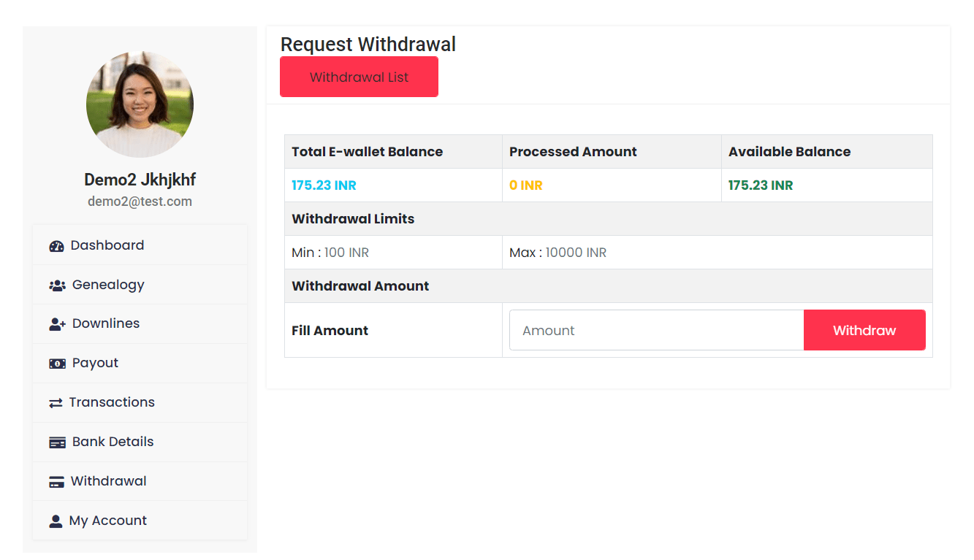Go to Genealogy in the sidebar

click(x=108, y=285)
